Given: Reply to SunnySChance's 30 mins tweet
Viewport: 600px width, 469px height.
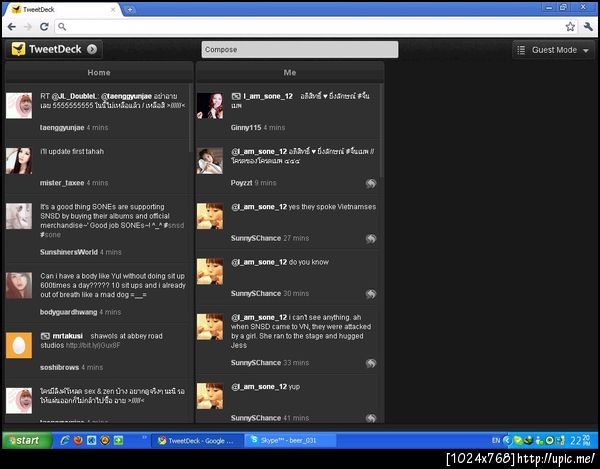Looking at the screenshot, I should (370, 294).
